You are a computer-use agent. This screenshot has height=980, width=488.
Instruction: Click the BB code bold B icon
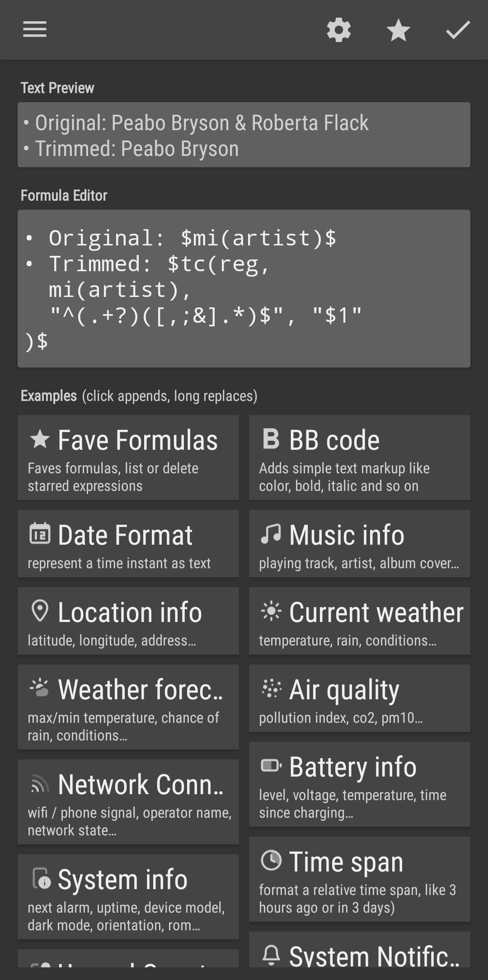point(271,439)
